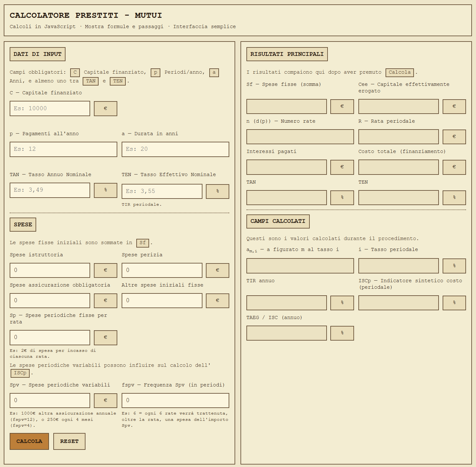Click the percent icon next to TAN input
This screenshot has height=467, width=476.
click(105, 190)
